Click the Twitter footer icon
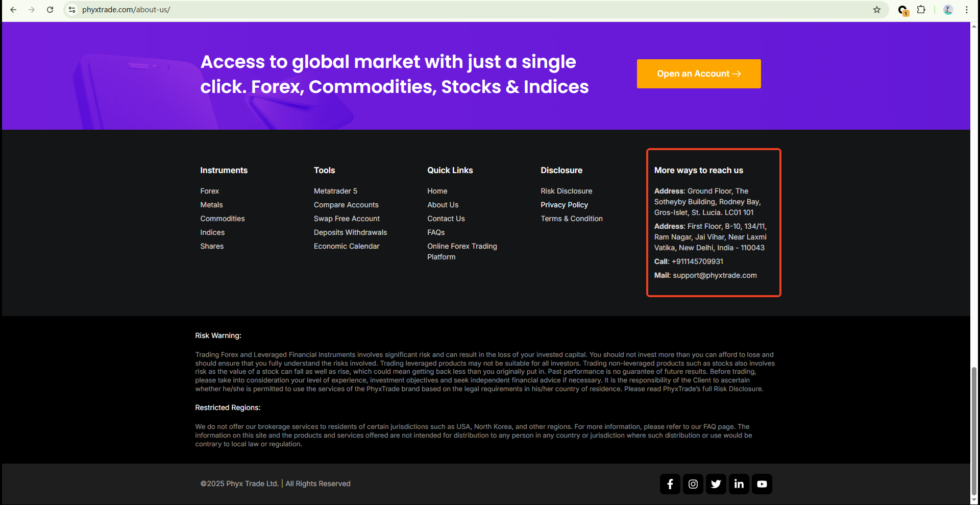This screenshot has width=980, height=505. click(716, 484)
